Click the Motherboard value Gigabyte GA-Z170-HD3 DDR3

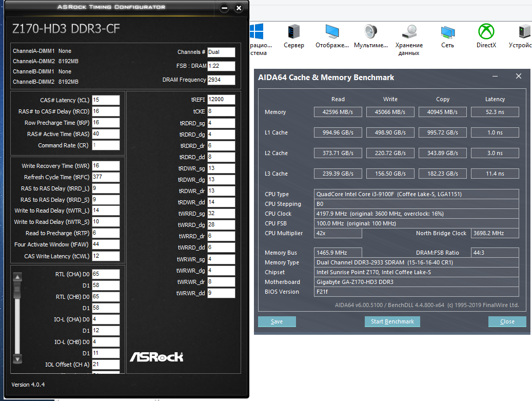pos(416,282)
